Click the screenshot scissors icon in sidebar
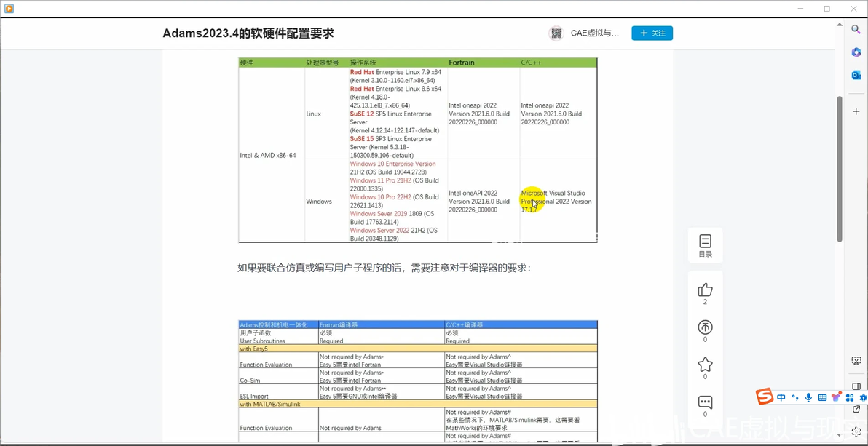The height and width of the screenshot is (446, 868). tap(856, 362)
